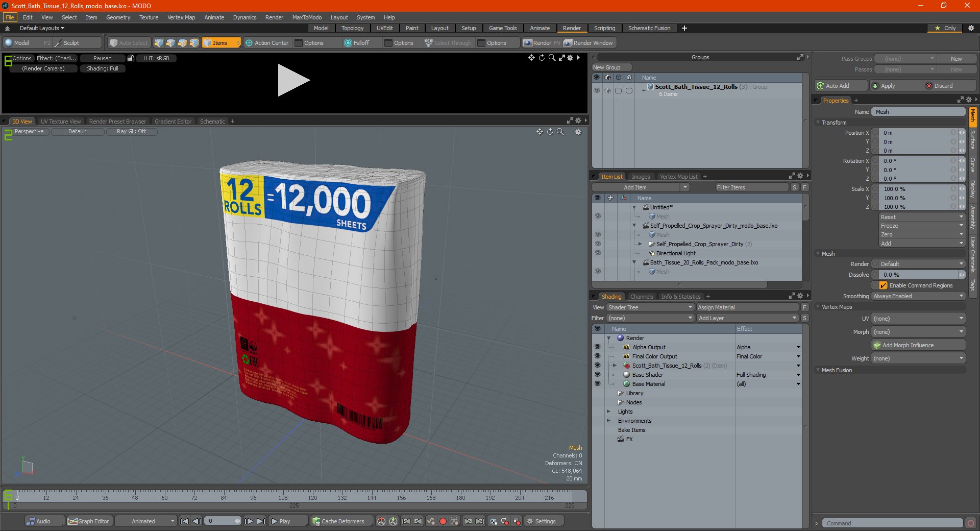This screenshot has width=980, height=531.
Task: Click Auto Add button
Action: [x=841, y=86]
